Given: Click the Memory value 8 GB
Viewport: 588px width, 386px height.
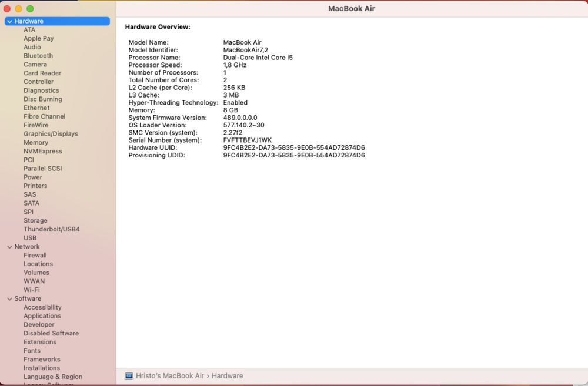Looking at the screenshot, I should pyautogui.click(x=230, y=110).
